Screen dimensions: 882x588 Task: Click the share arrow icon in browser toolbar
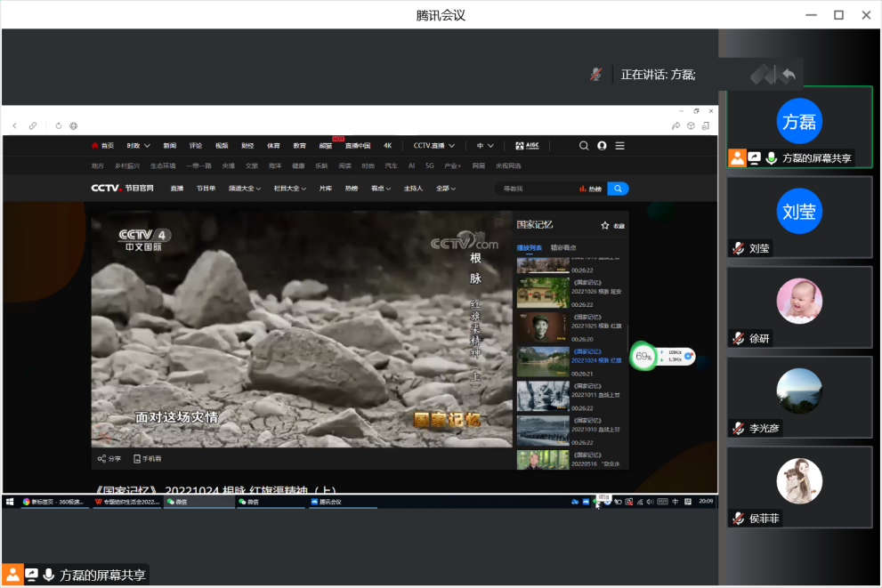676,126
